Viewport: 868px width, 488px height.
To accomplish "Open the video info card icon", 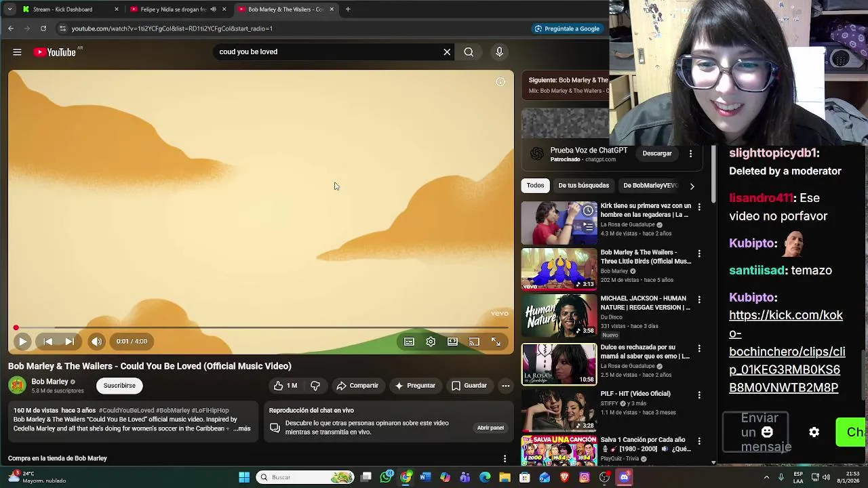I will coord(500,82).
